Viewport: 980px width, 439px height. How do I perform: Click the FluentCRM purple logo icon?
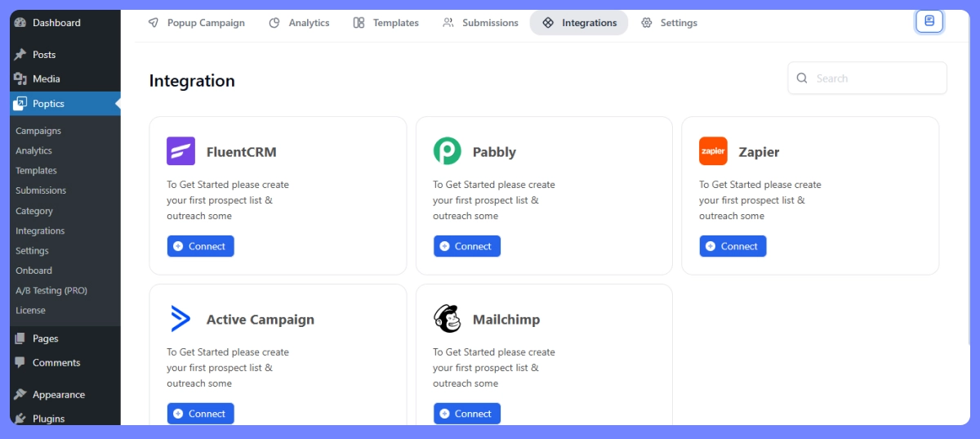pyautogui.click(x=181, y=151)
